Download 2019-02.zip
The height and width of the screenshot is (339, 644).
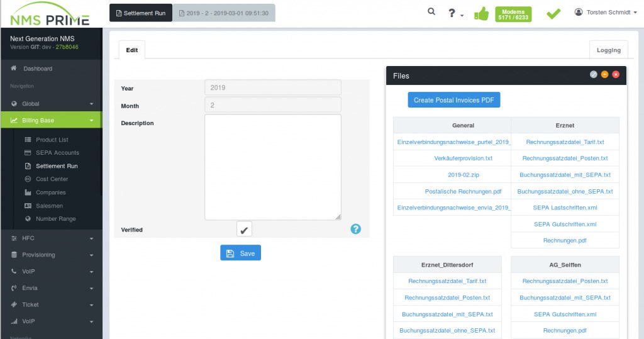coord(464,175)
